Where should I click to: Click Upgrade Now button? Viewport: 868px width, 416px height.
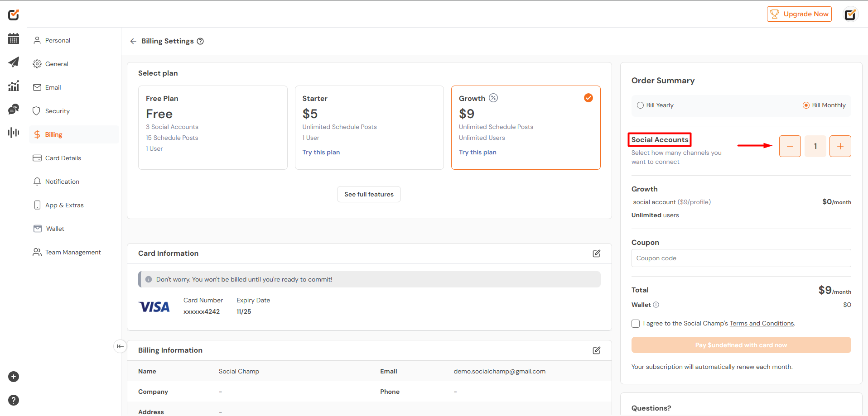799,14
